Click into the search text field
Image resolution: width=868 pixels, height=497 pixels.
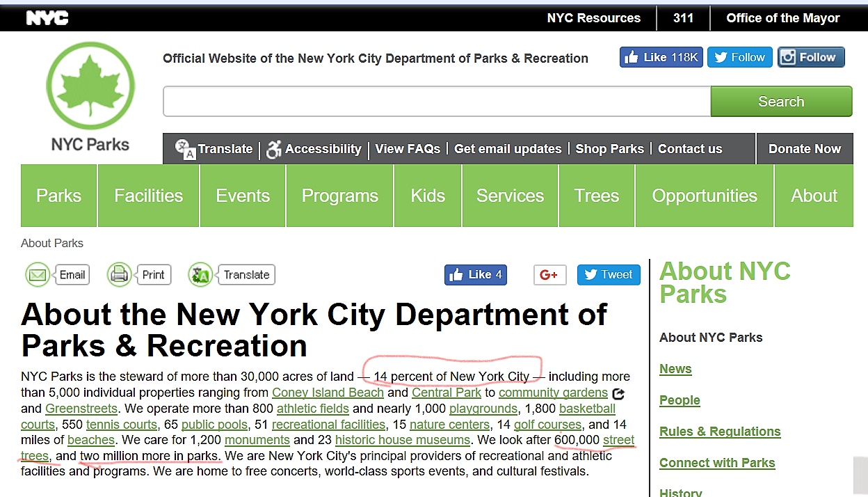pos(437,102)
